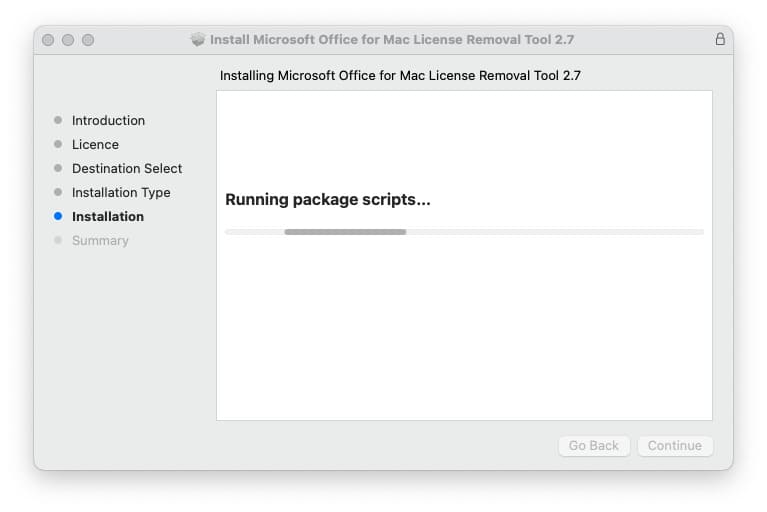Click the lock icon in the title bar
Screen dimensions: 767x512
pyautogui.click(x=720, y=40)
